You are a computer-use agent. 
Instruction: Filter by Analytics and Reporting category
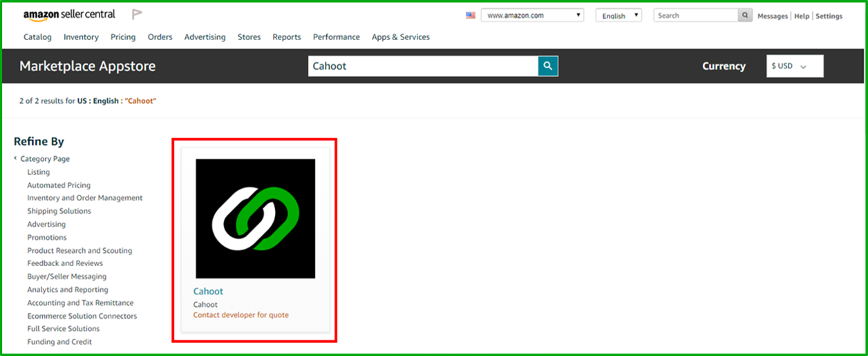[68, 290]
